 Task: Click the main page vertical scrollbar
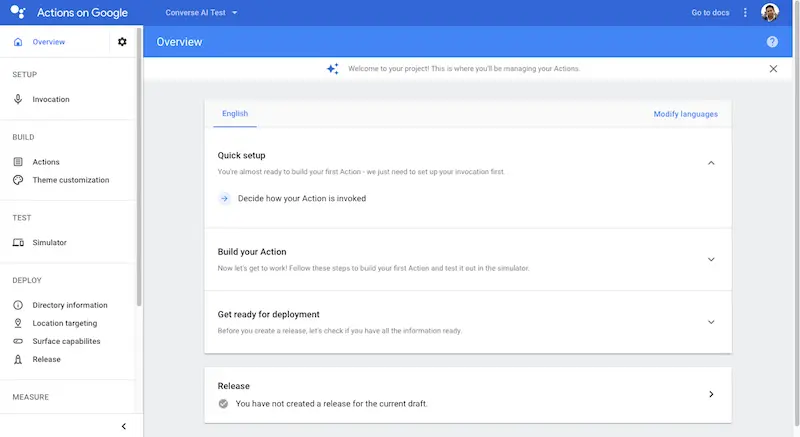tap(796, 214)
